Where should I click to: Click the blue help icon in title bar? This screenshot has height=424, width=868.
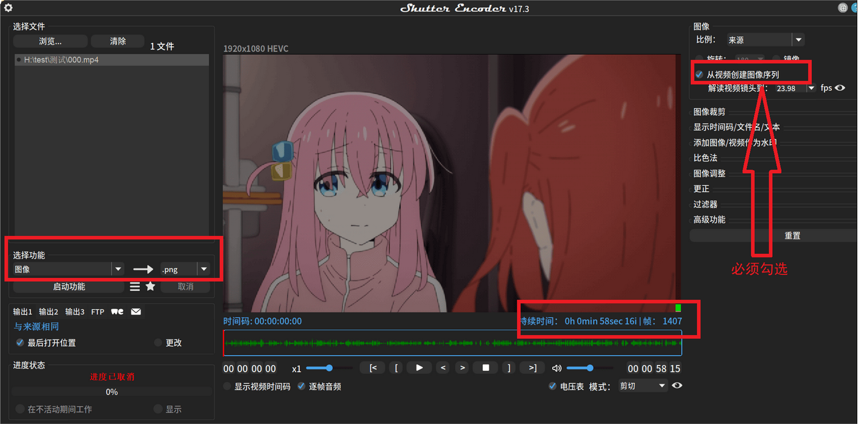[854, 8]
